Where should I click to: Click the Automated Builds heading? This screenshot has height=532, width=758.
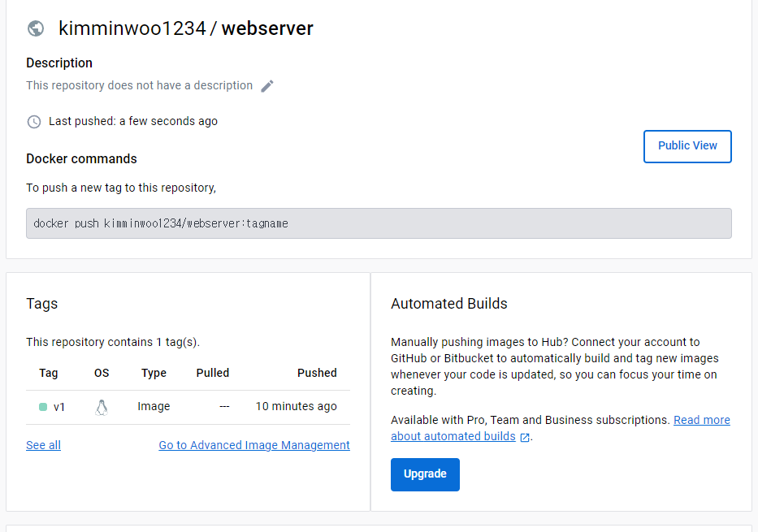(x=448, y=304)
